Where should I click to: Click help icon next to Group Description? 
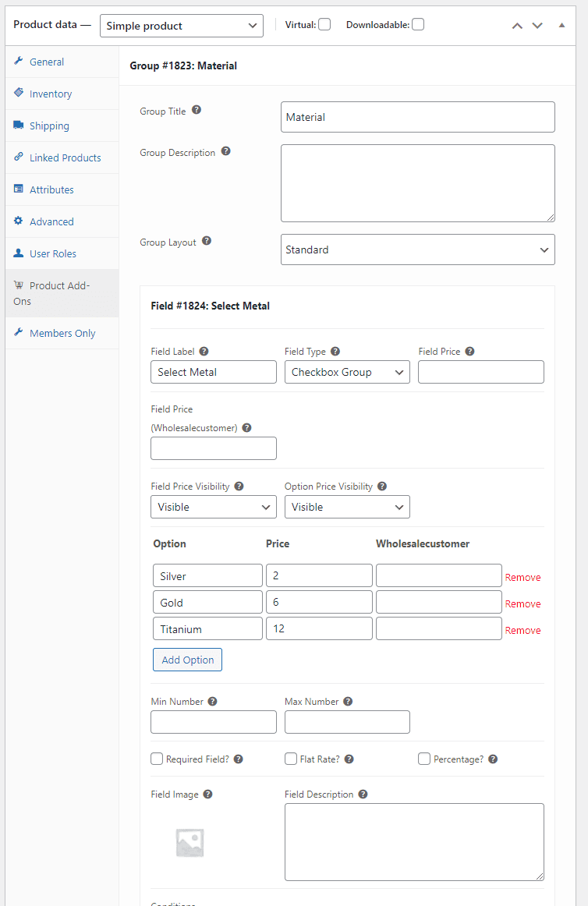[226, 150]
